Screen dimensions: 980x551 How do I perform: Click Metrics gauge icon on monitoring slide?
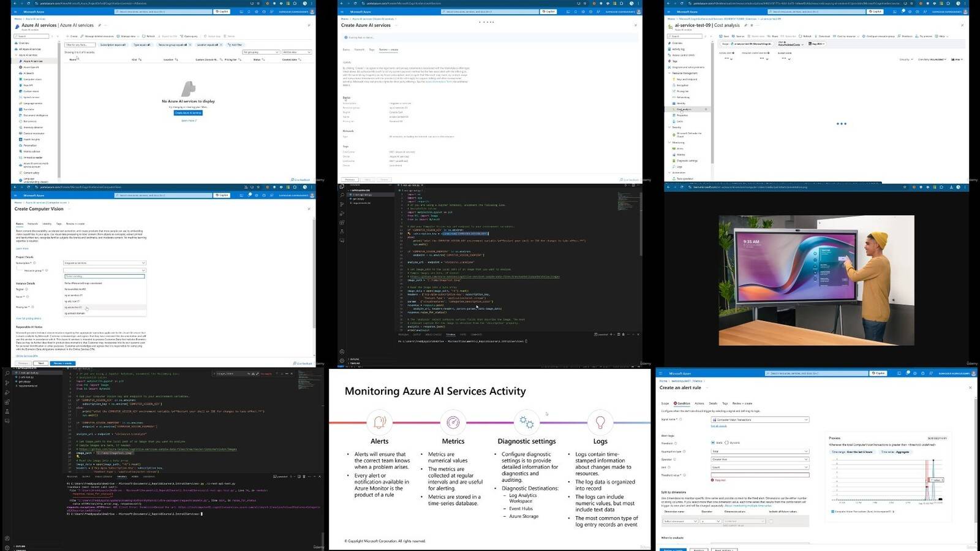click(x=453, y=422)
